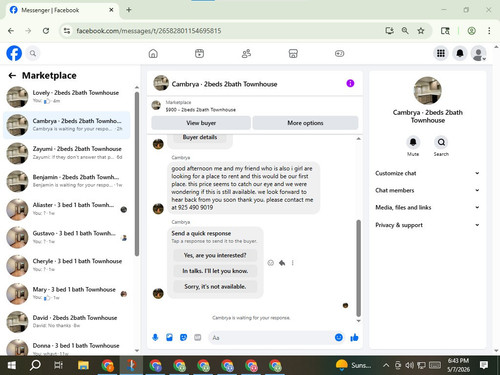Click the $900 Marketplace listing header link
Screen dimensions: 500x375
tap(201, 106)
